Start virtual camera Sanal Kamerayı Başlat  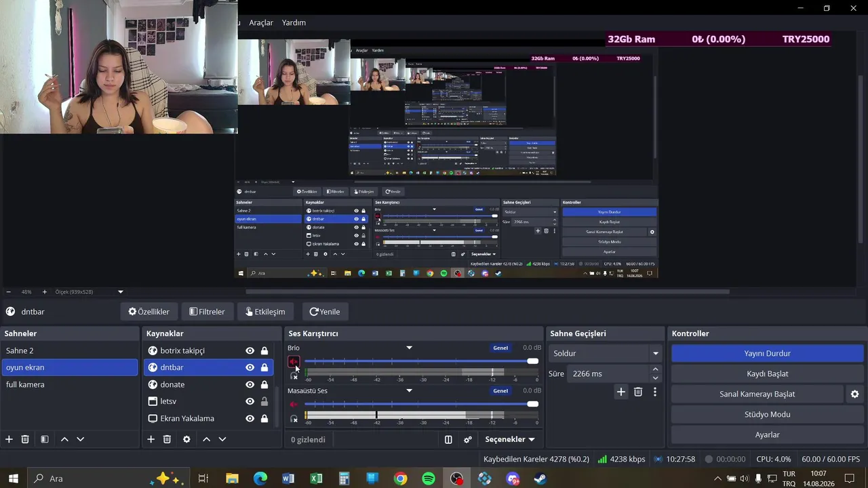757,394
